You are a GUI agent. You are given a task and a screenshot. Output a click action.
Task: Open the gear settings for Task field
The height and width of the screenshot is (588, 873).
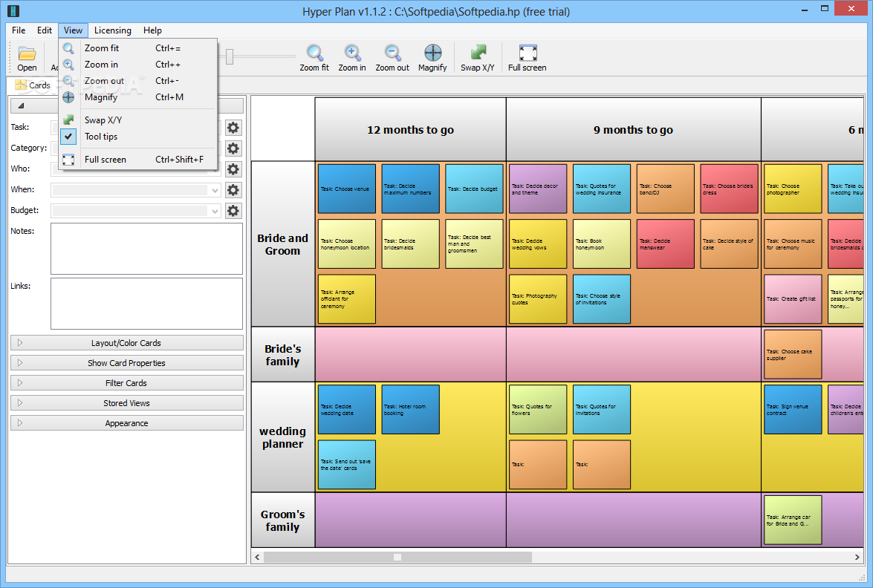click(233, 128)
